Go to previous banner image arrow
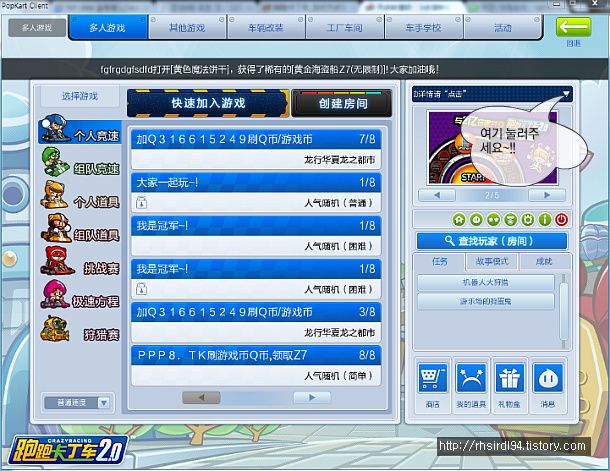 437,195
